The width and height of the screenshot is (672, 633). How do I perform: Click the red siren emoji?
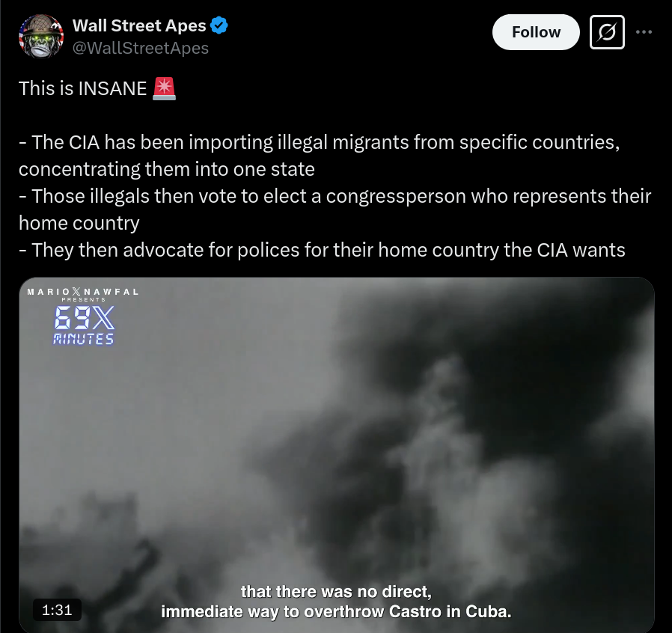(x=164, y=89)
